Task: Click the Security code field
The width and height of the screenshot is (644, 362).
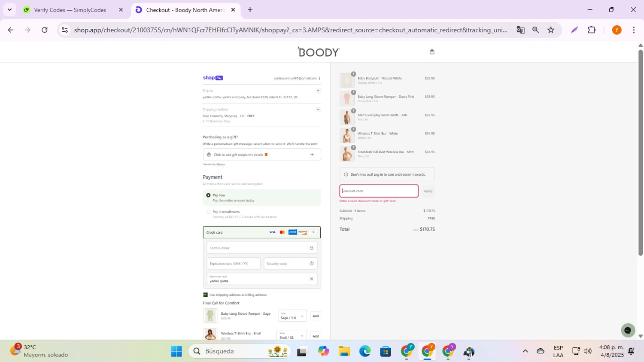Action: [291, 263]
